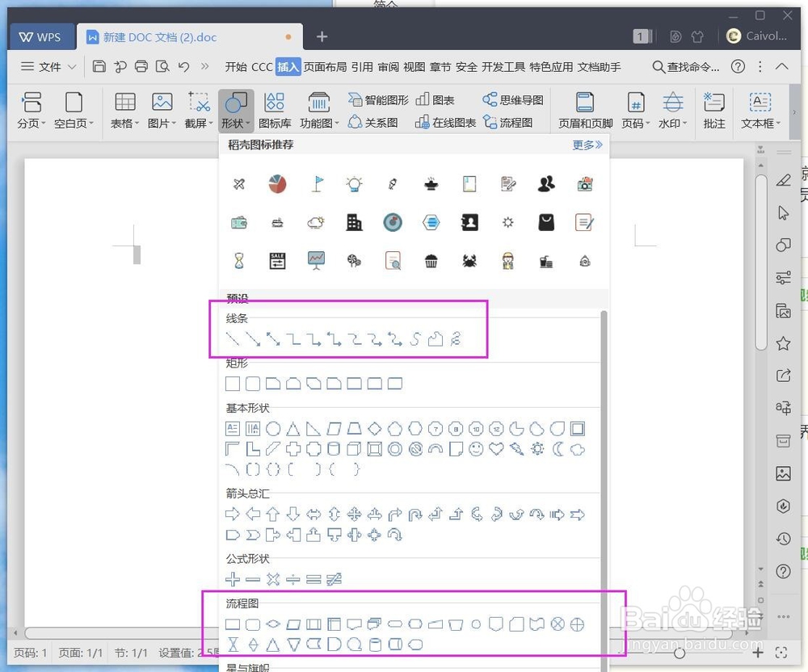Click 查找命令 search command box
The height and width of the screenshot is (672, 808).
click(x=686, y=67)
